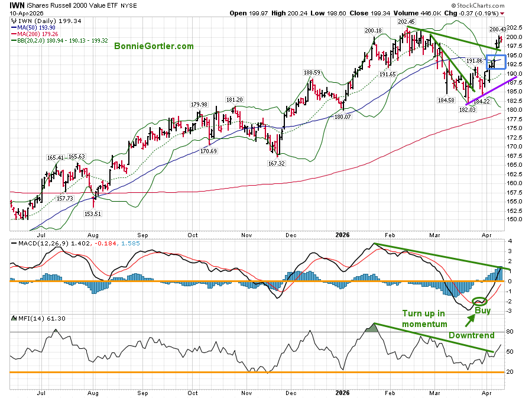Image resolution: width=532 pixels, height=398 pixels.
Task: Click the shaded MFI peak above 80
Action: (x=372, y=327)
